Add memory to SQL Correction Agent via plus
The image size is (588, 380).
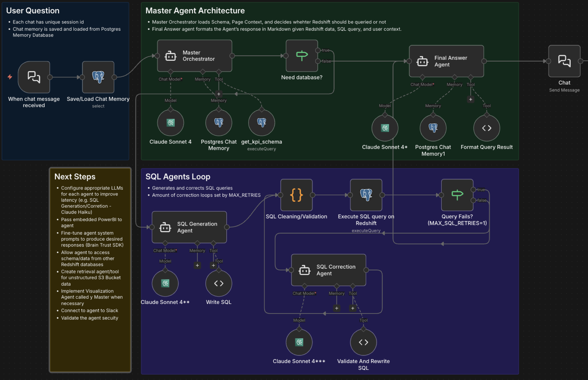tap(337, 308)
